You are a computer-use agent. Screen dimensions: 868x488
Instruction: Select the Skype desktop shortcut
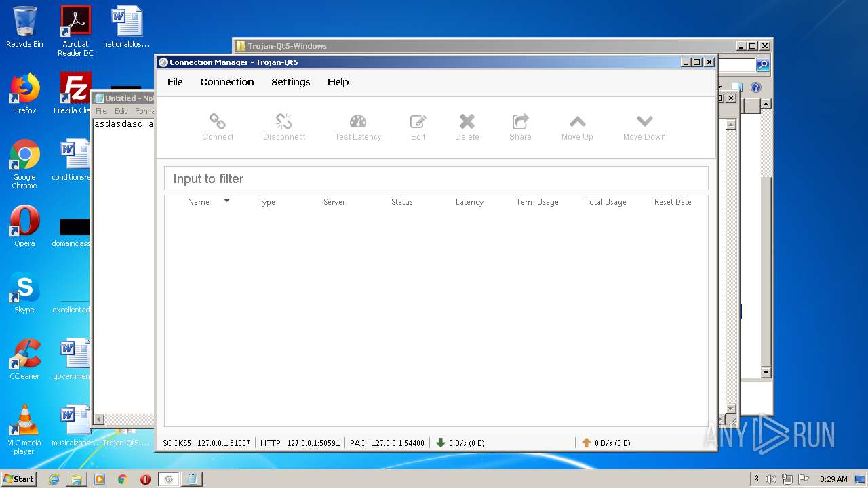click(x=24, y=293)
